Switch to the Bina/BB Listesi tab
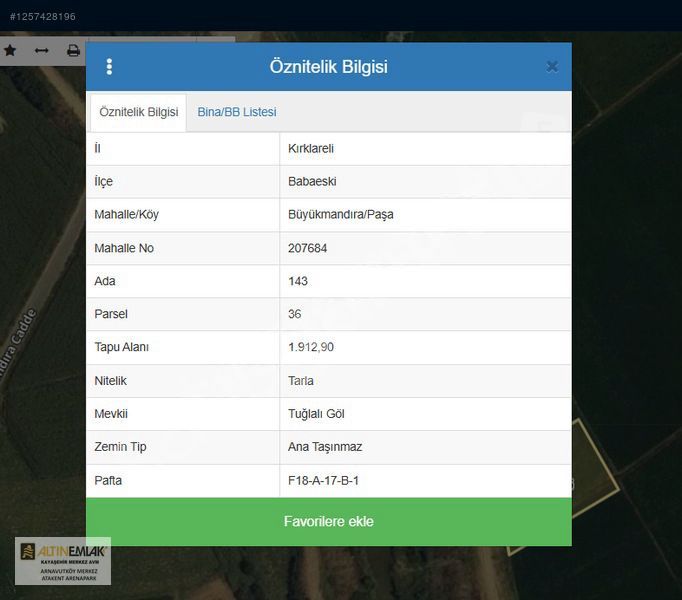Screen dimensions: 682x600 (236, 112)
